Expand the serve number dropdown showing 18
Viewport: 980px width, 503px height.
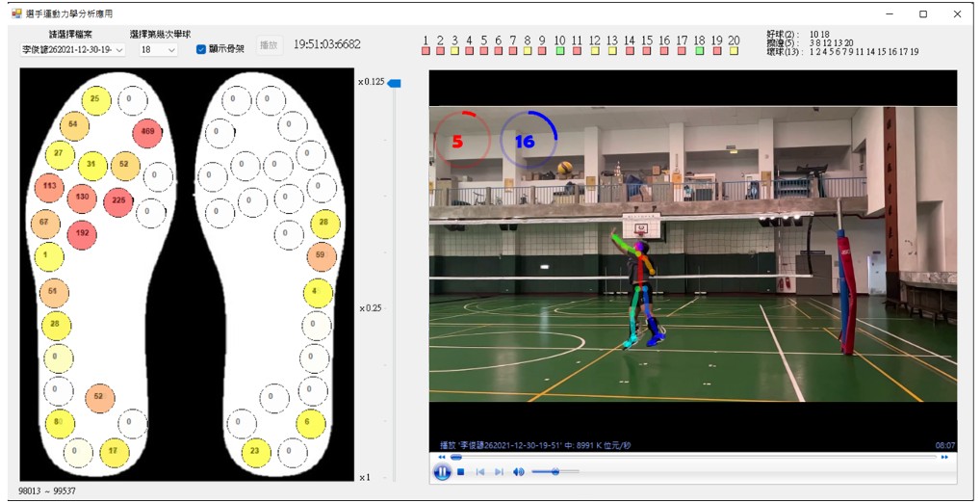159,49
